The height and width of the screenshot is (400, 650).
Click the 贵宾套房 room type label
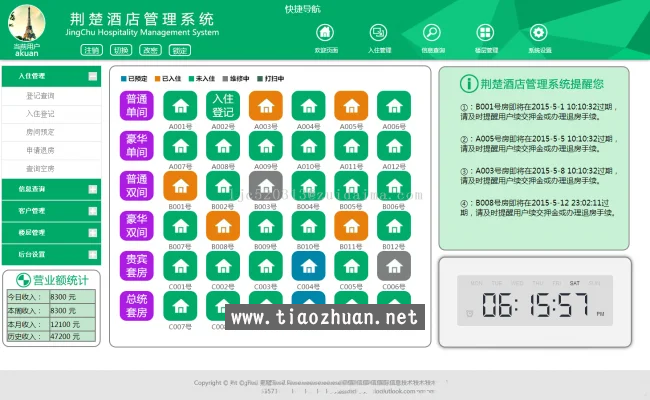click(137, 266)
